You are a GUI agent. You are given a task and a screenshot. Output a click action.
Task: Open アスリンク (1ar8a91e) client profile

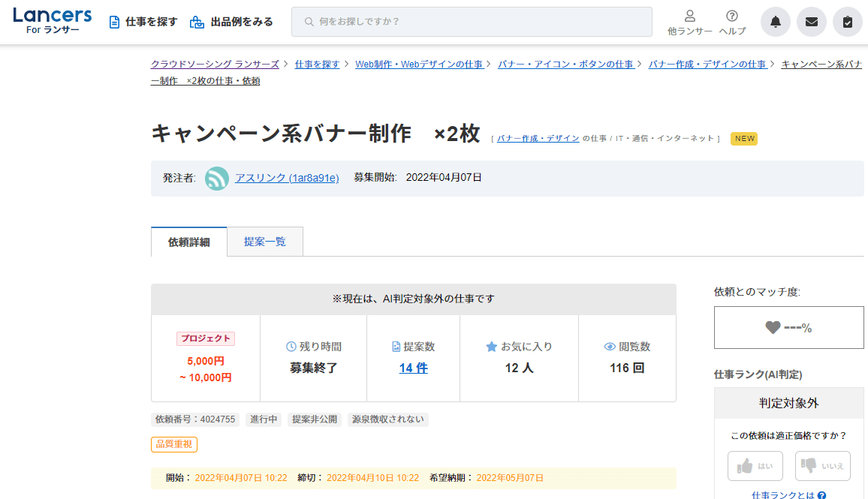(287, 178)
